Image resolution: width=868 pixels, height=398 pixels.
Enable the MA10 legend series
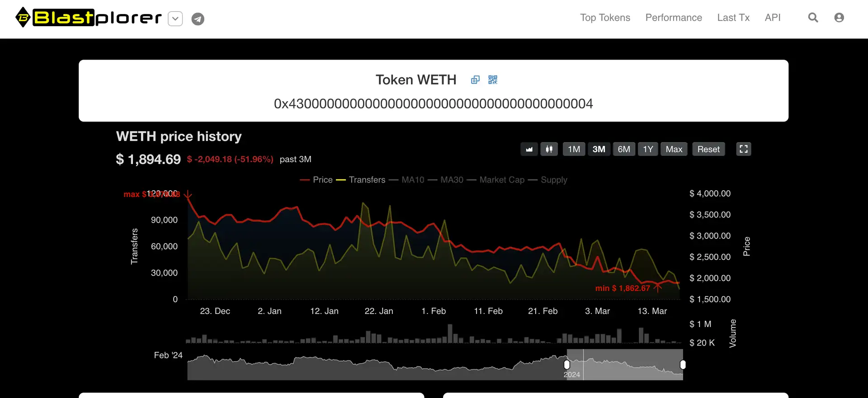pos(407,180)
